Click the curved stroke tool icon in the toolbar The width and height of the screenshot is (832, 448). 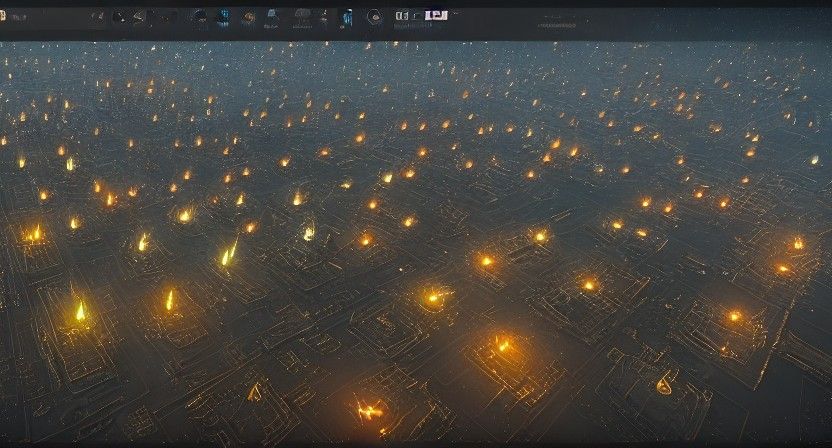pos(138,17)
